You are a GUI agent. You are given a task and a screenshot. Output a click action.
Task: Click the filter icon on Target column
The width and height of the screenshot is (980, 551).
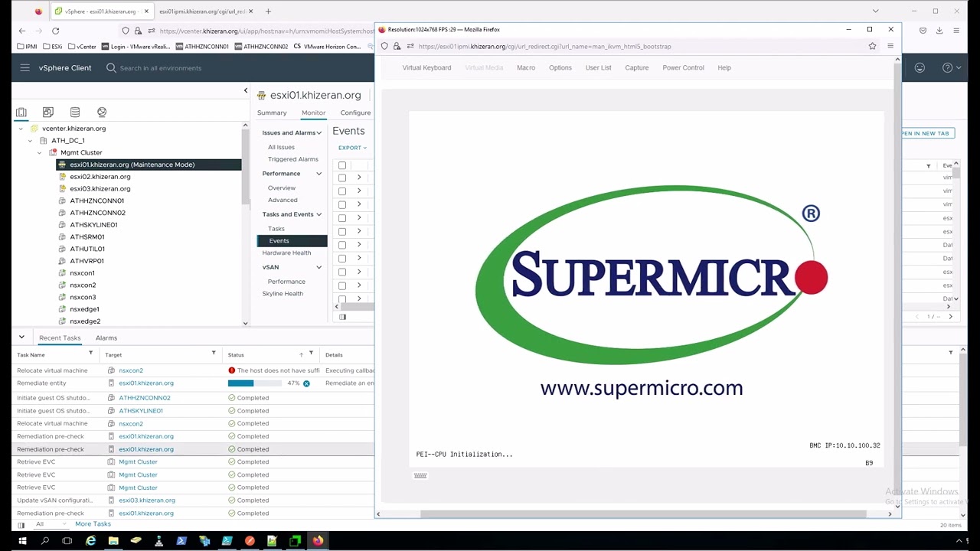click(x=214, y=353)
